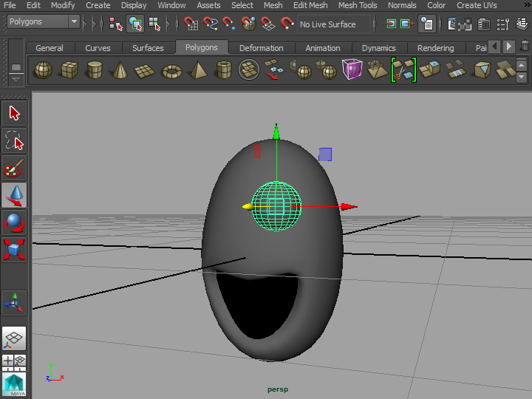Open the Edit Mesh menu
The image size is (532, 399).
(x=310, y=5)
